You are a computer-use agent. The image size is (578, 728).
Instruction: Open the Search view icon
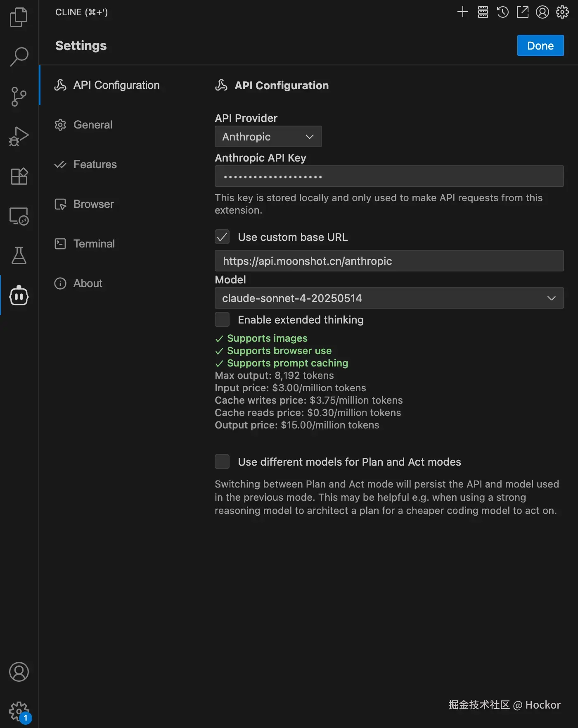[x=19, y=56]
